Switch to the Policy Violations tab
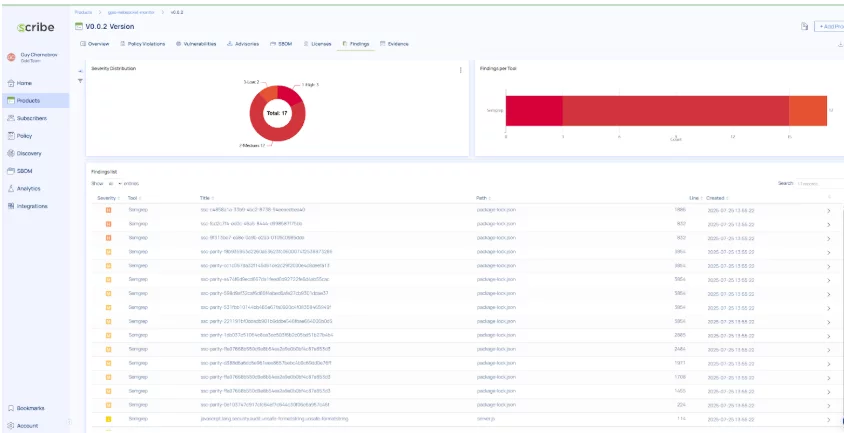Viewport: 844px width, 433px height. [142, 44]
